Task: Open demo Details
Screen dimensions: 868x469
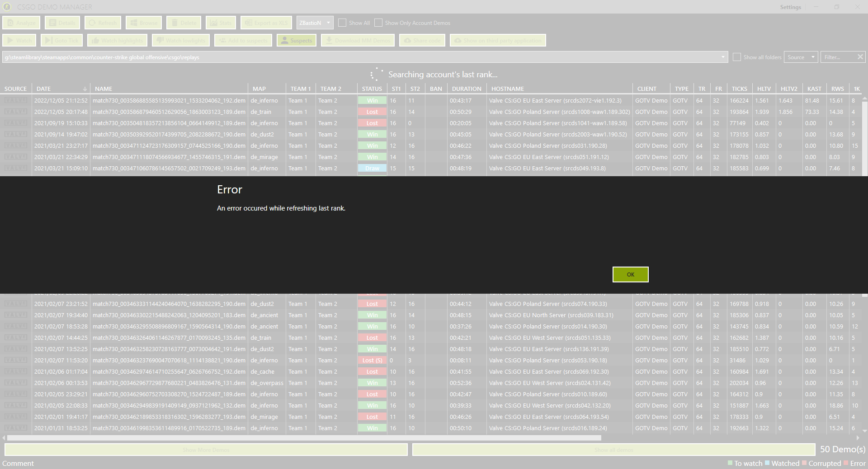Action: tap(62, 23)
